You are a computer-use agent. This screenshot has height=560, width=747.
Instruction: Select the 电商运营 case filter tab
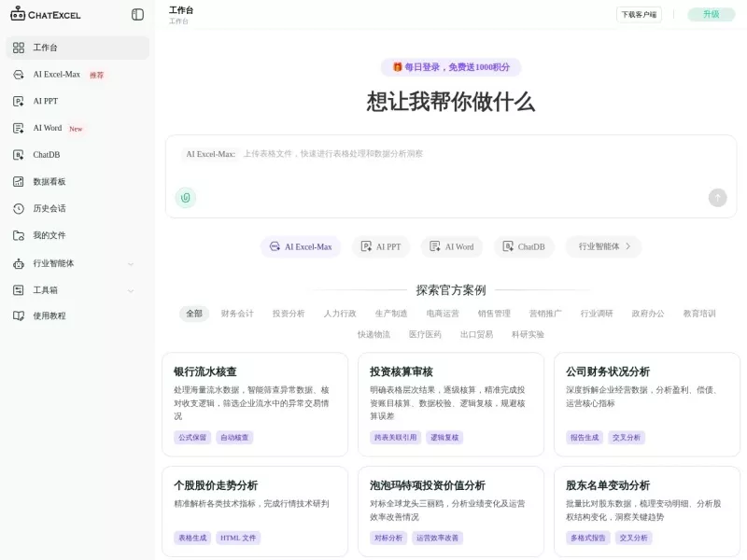coord(443,314)
